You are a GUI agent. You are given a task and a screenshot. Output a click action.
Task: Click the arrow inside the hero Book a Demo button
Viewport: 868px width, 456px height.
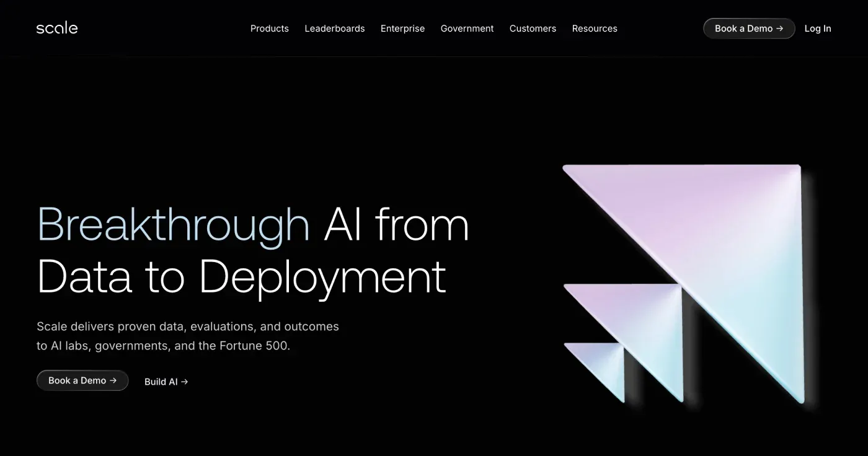pos(113,380)
